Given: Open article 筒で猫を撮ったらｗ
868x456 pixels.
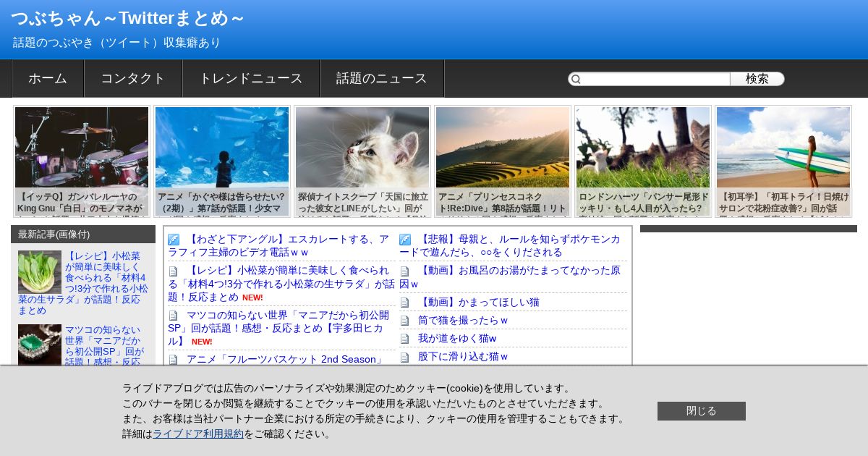Looking at the screenshot, I should [463, 320].
